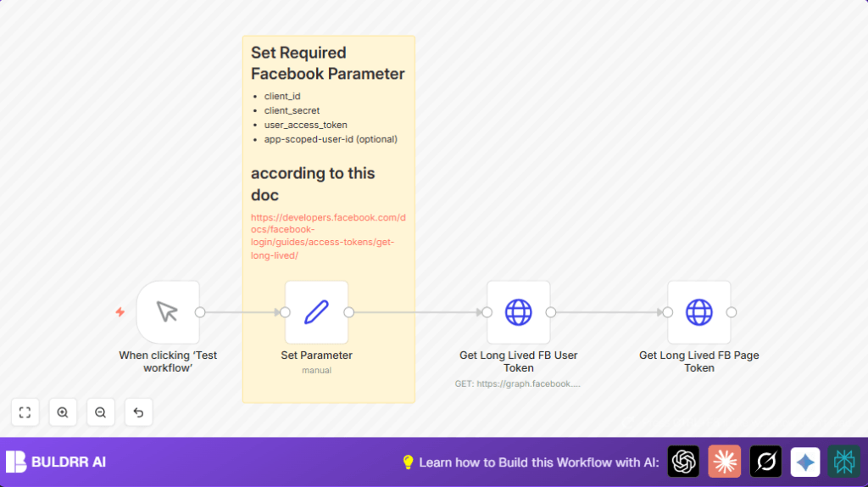Click FB User Token node's input connector
Screen dimensions: 868x487
point(487,312)
